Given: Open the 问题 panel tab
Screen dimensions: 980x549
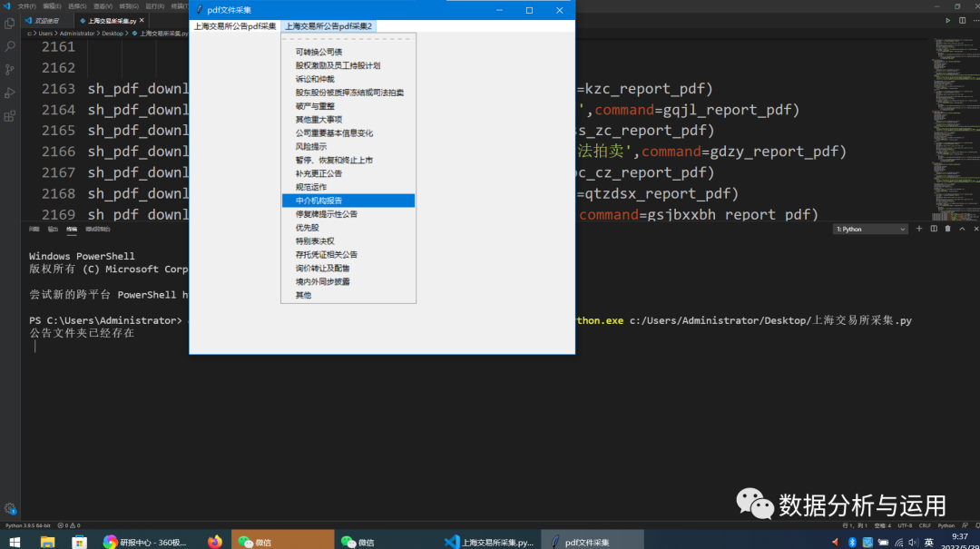Looking at the screenshot, I should click(34, 230).
